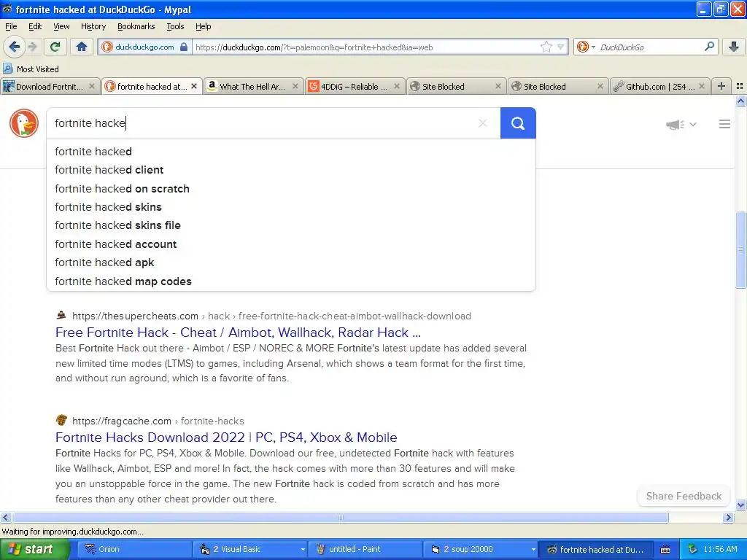Select suggestion 'fortnite hacked account'
This screenshot has height=560, width=747.
[290, 244]
